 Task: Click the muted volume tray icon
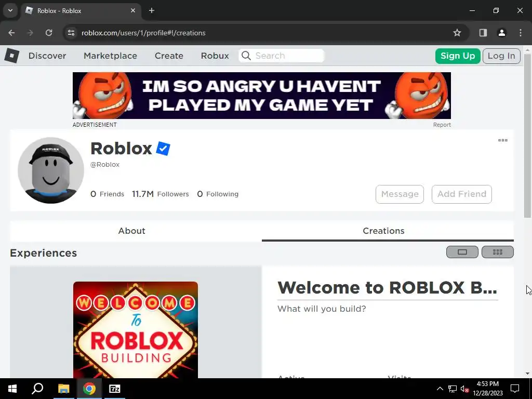point(464,389)
